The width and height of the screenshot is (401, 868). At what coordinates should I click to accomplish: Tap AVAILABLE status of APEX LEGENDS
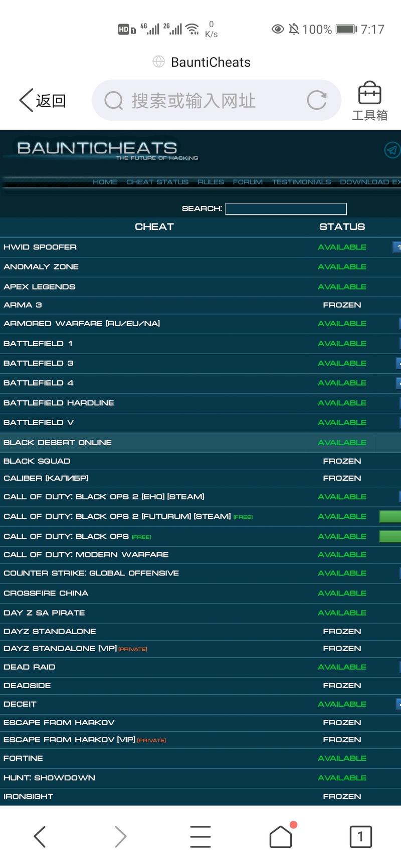(x=342, y=287)
